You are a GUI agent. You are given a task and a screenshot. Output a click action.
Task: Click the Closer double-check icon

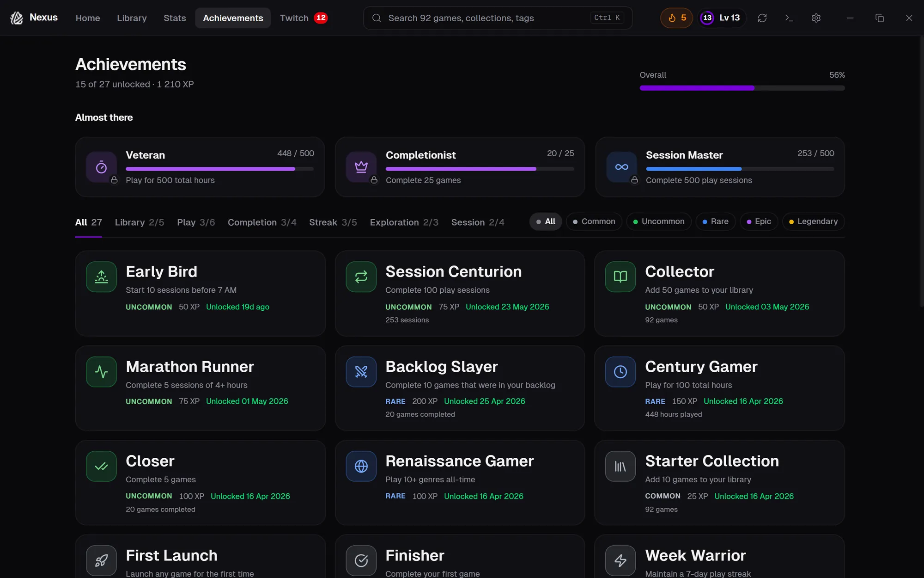(x=101, y=467)
